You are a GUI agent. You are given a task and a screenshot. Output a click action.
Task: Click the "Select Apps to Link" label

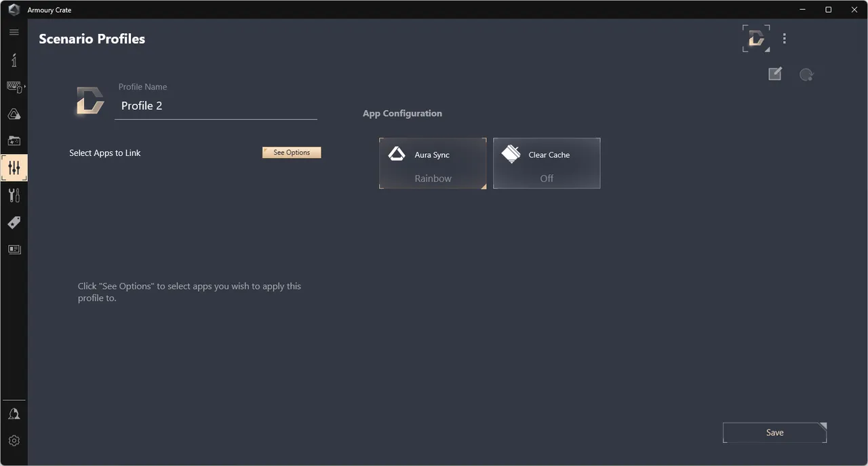[105, 153]
